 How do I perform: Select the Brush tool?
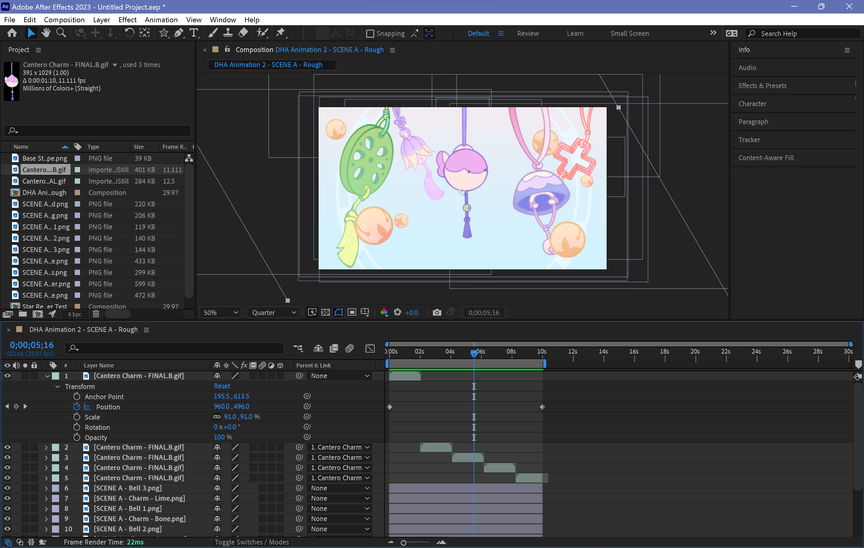point(213,33)
